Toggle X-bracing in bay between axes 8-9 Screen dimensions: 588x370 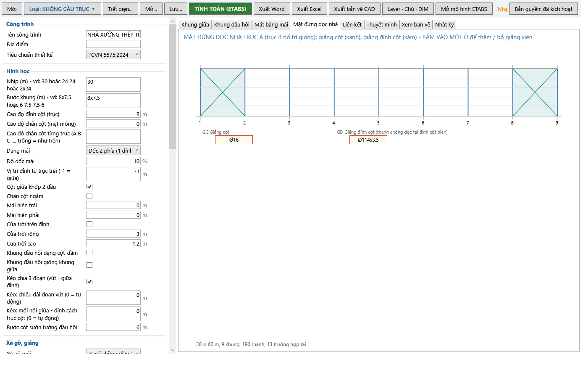(535, 92)
